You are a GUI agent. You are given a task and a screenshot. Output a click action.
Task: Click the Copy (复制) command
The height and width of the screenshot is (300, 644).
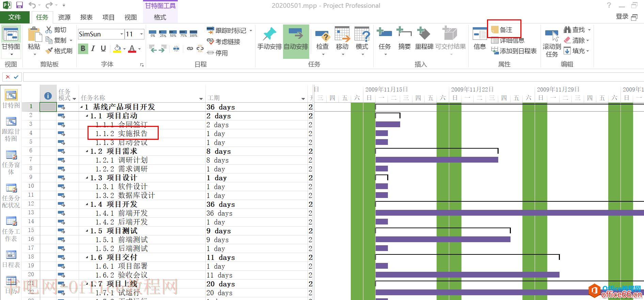pos(57,40)
